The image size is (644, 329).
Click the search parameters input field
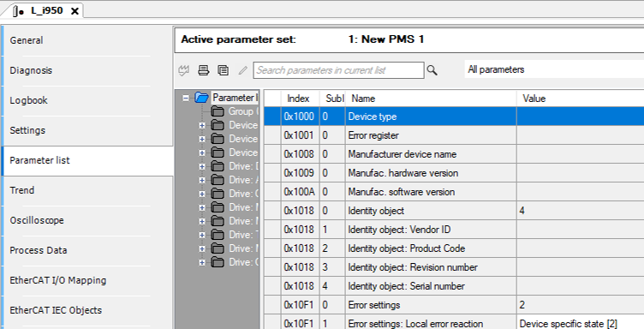338,70
